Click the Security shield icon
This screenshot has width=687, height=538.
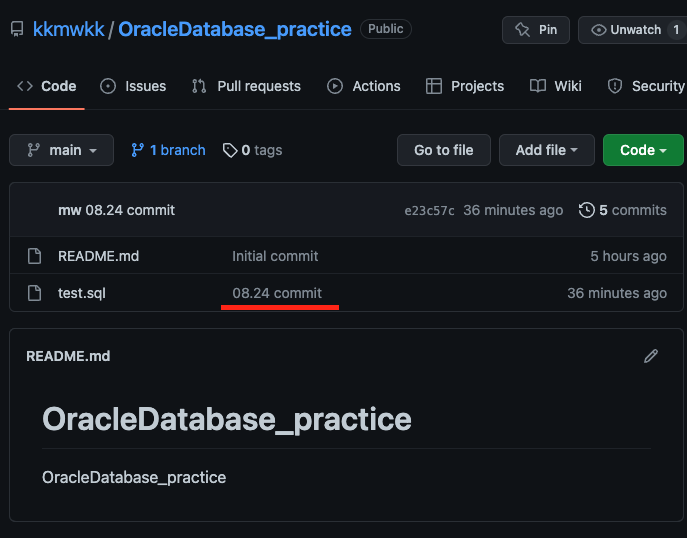click(x=615, y=86)
